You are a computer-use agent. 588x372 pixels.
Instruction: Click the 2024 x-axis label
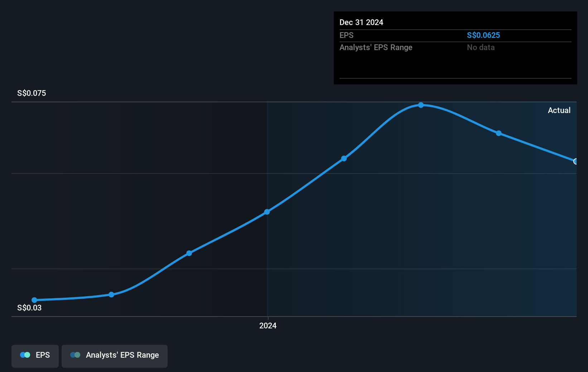(x=268, y=325)
